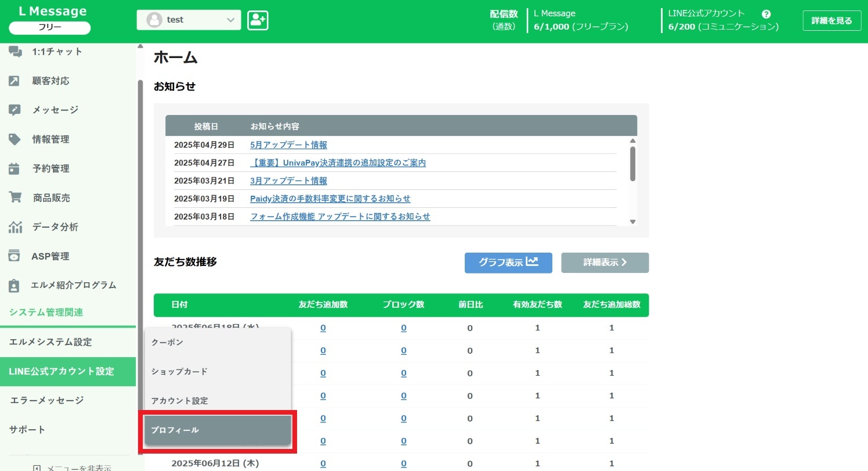Click ブロック数 value for 06月18日 row
This screenshot has height=471, width=868.
pyautogui.click(x=404, y=328)
